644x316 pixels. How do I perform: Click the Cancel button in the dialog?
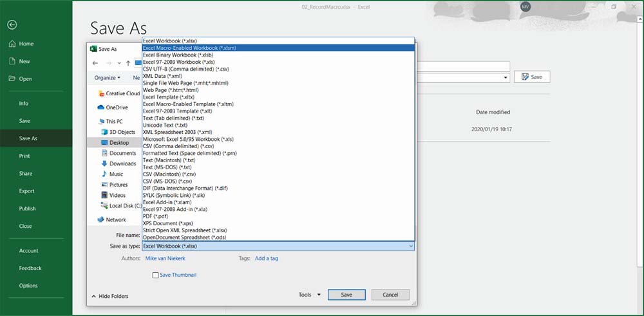pyautogui.click(x=390, y=295)
